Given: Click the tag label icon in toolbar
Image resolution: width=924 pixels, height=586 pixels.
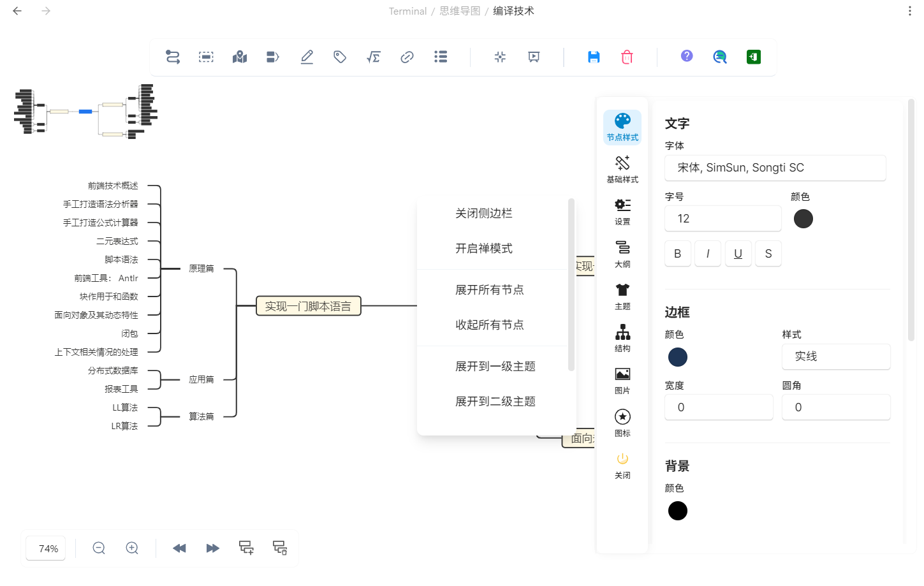Looking at the screenshot, I should click(x=340, y=57).
